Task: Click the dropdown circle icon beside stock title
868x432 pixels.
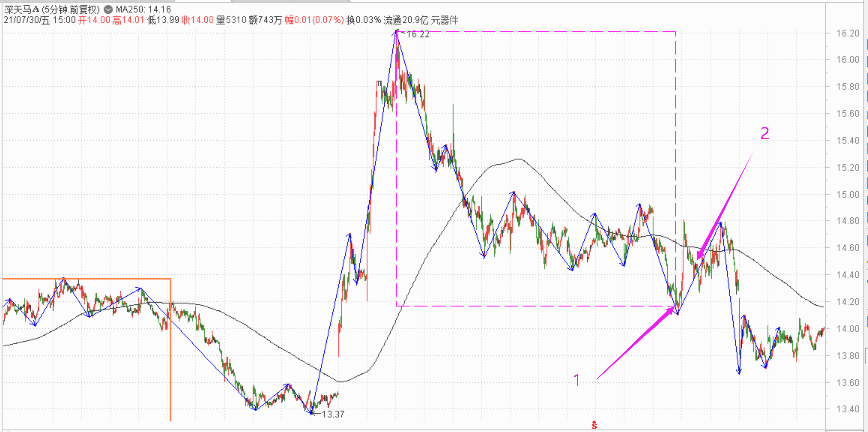Action: point(108,9)
